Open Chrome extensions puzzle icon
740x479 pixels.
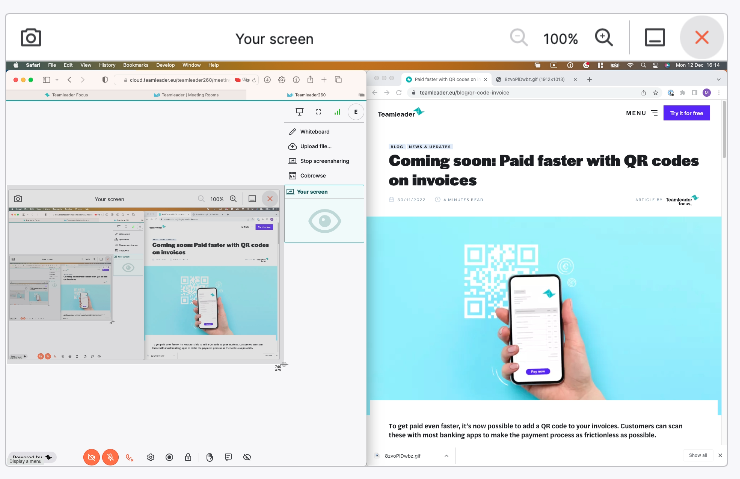point(682,93)
